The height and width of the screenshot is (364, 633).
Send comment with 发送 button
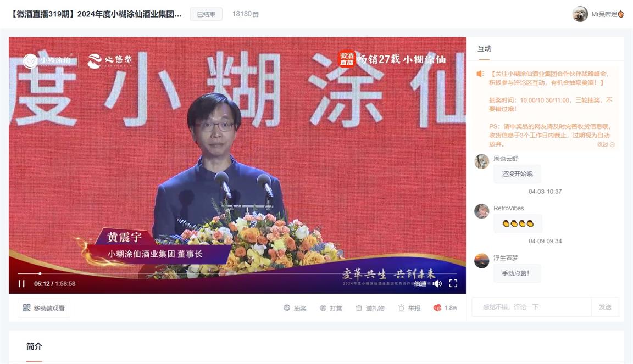point(605,307)
